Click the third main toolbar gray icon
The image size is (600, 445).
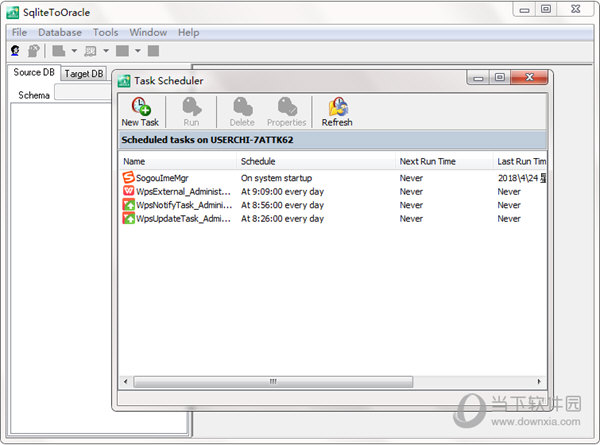[x=59, y=51]
